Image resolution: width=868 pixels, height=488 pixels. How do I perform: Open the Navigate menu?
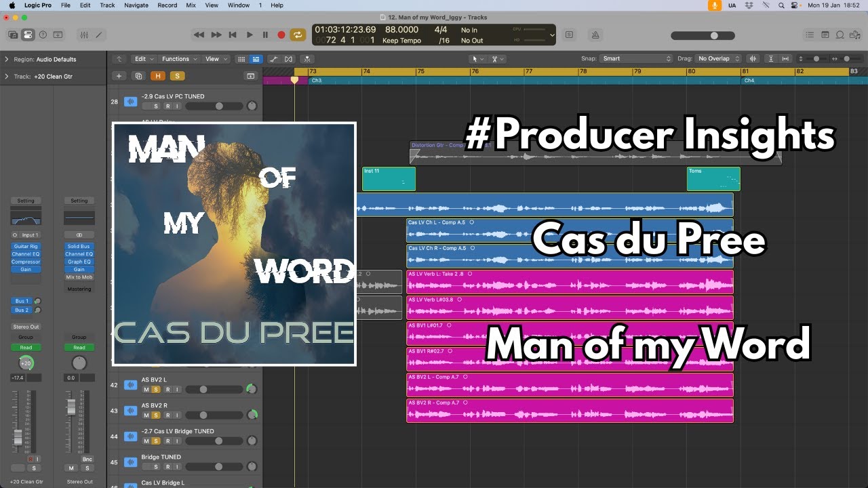136,5
